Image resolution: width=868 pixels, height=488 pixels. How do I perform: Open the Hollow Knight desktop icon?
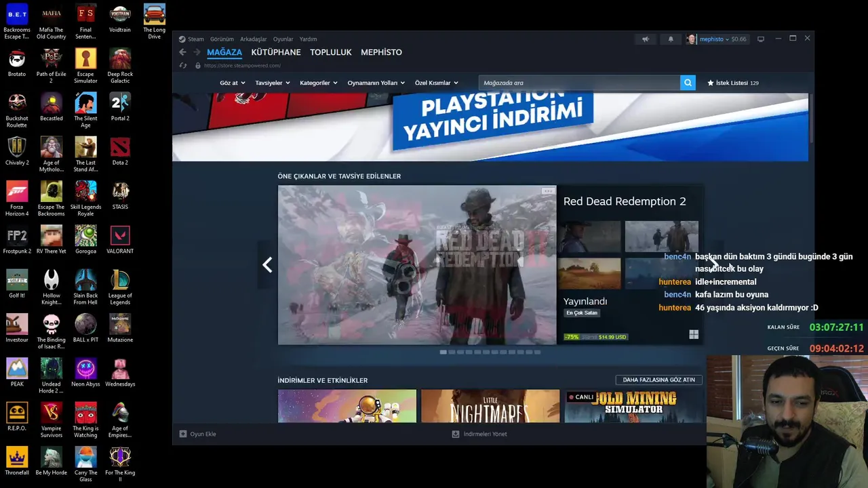pos(51,287)
